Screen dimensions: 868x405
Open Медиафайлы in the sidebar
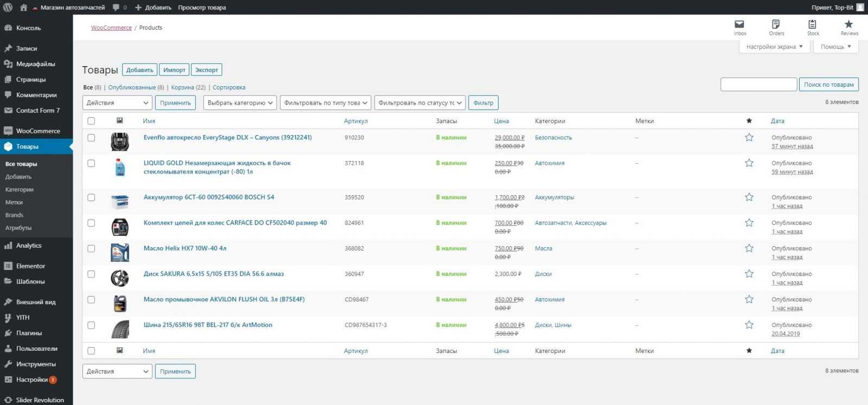tap(36, 64)
